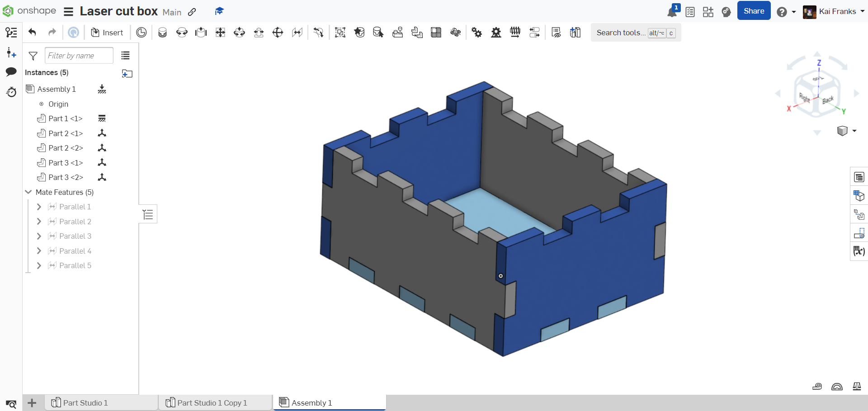Viewport: 868px width, 411px height.
Task: Expand the Parallel 5 mate
Action: coord(39,265)
